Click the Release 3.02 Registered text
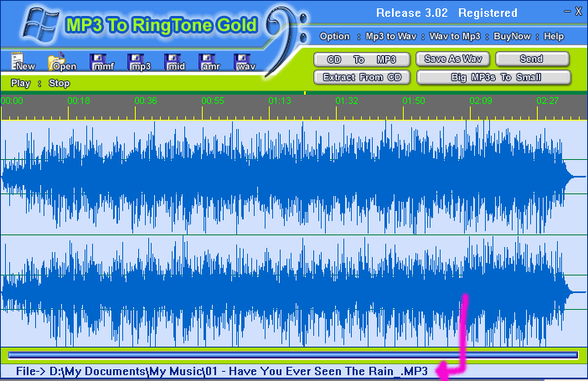Viewport: 588px width, 381px height. click(446, 13)
